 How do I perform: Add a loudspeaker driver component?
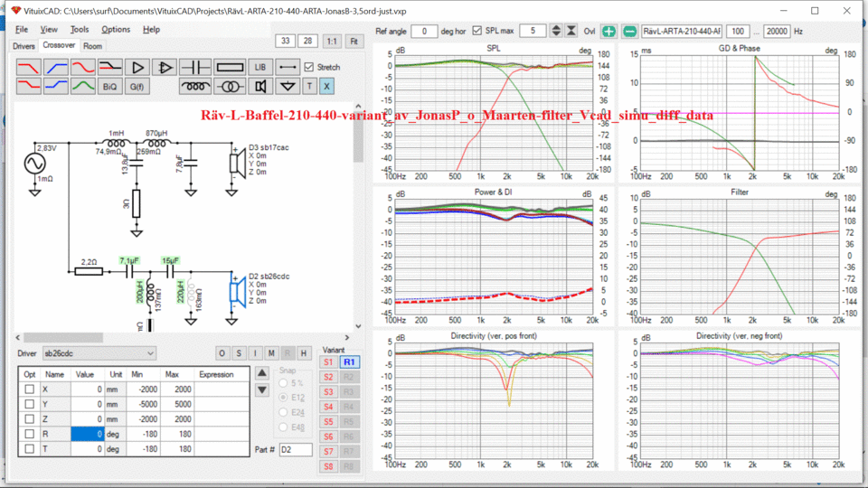(260, 87)
